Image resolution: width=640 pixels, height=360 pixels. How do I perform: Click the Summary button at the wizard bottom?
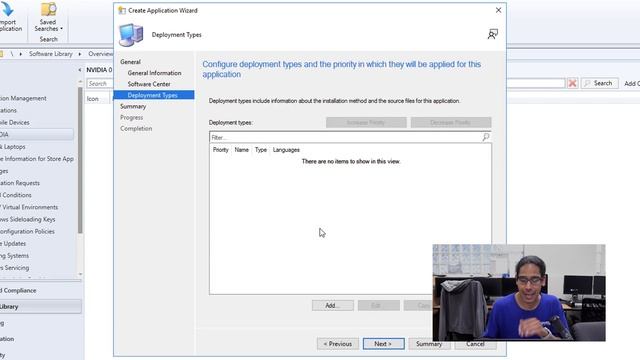point(429,344)
